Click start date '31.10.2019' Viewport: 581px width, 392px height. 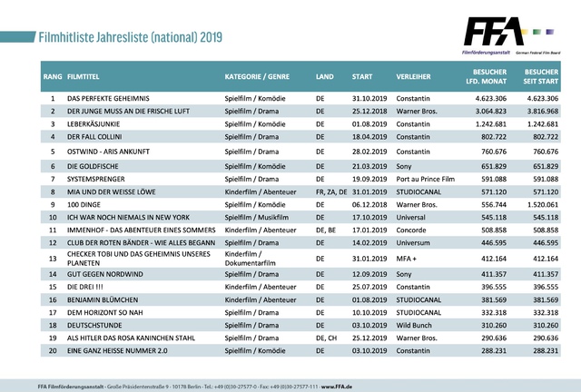click(x=369, y=99)
